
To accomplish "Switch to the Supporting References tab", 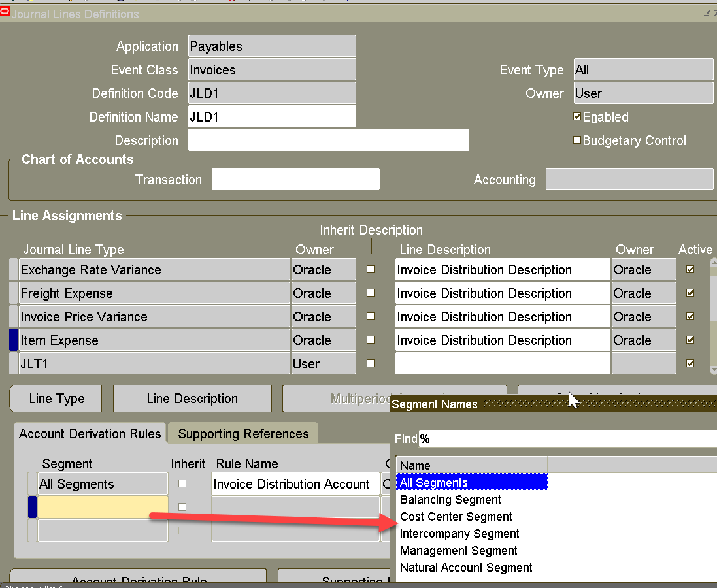I will tap(242, 433).
